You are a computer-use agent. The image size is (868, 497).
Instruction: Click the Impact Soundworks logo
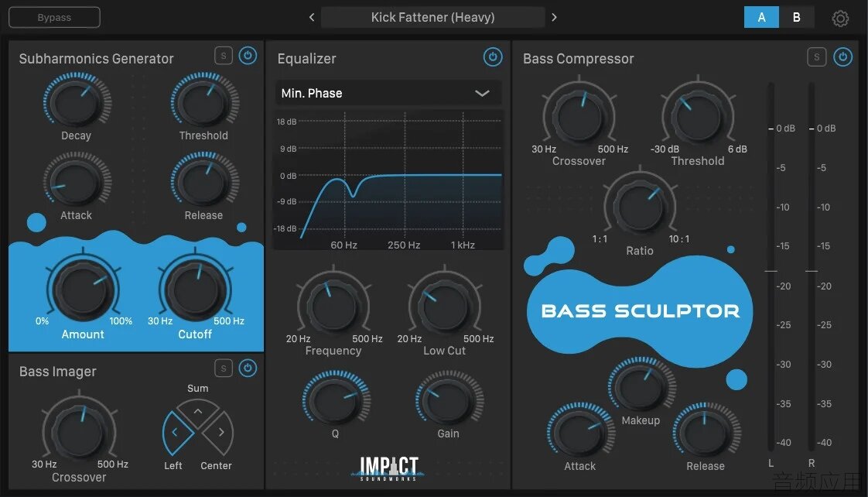click(x=388, y=468)
